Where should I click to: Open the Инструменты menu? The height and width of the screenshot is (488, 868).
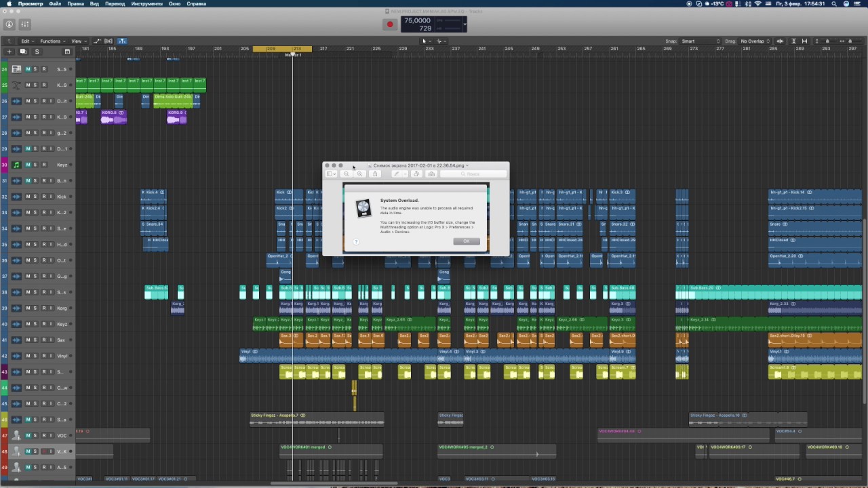tap(147, 3)
